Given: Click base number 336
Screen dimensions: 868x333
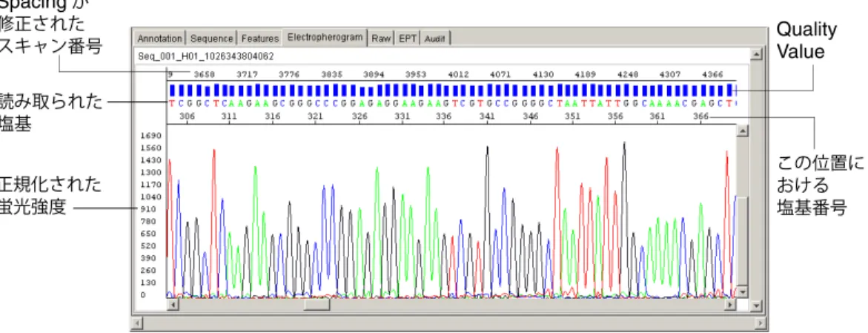Looking at the screenshot, I should [444, 117].
